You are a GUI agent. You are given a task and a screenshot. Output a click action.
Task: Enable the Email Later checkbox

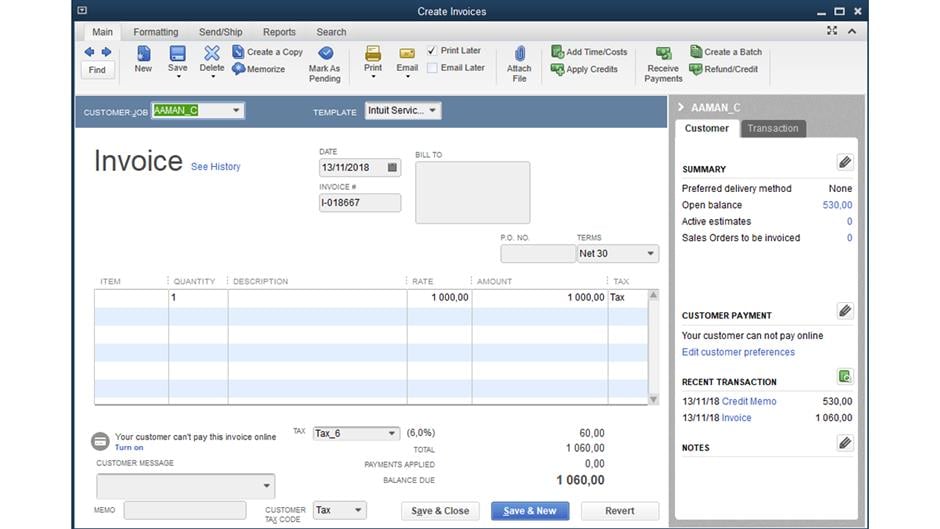[432, 68]
